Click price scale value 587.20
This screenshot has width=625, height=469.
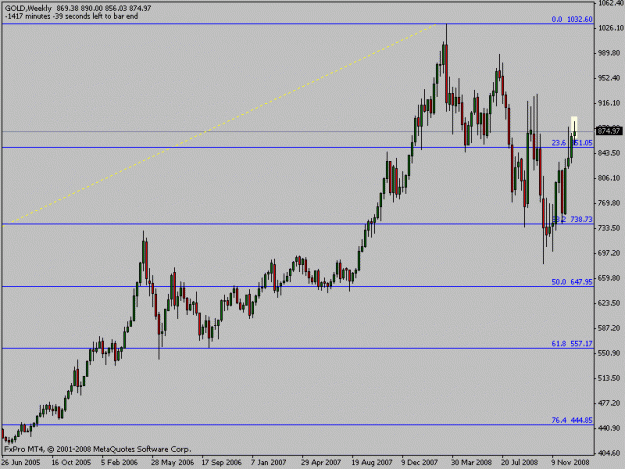tap(611, 328)
